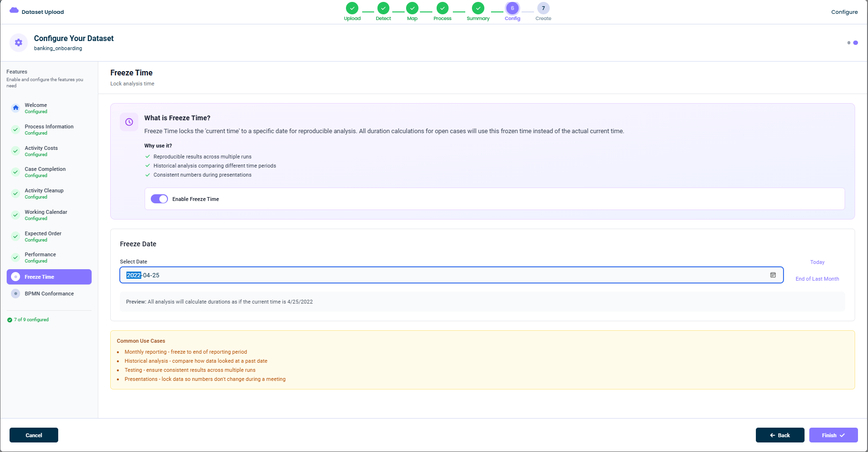Open the BPMN Conformance section

[x=49, y=294]
